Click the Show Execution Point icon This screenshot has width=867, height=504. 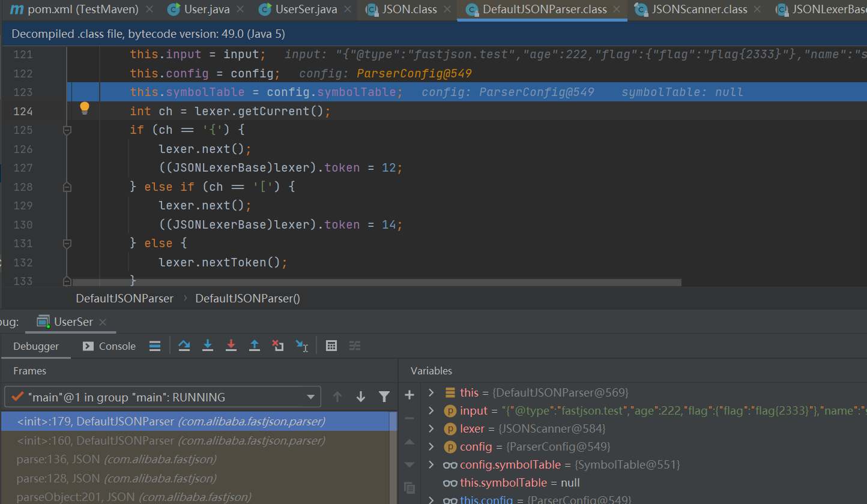tap(155, 346)
